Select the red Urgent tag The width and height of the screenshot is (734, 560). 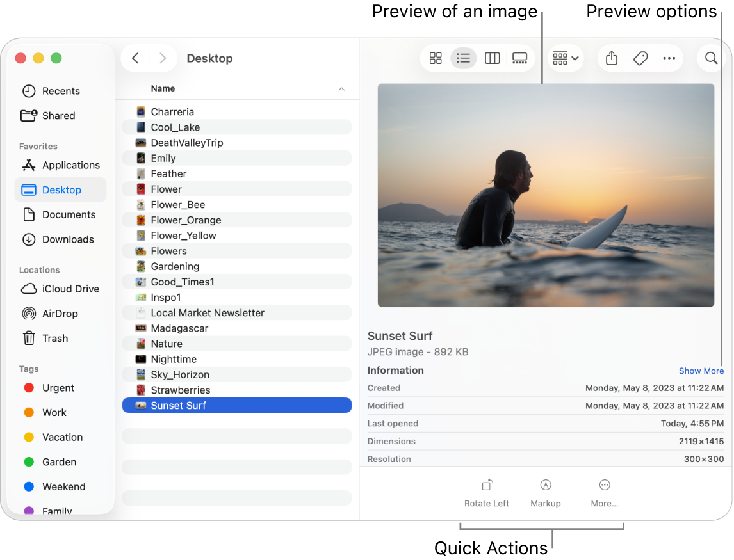point(58,388)
